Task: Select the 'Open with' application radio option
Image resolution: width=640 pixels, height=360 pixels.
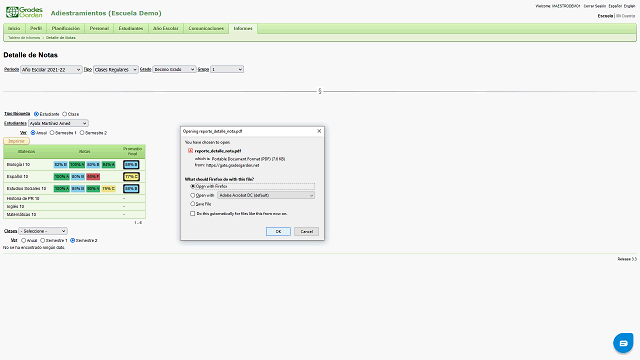Action: [x=193, y=195]
